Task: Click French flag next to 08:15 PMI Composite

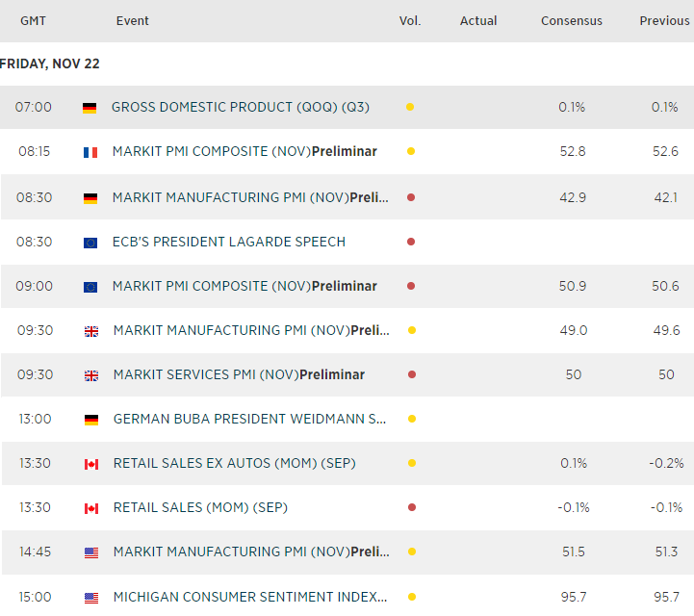Action: pos(90,152)
